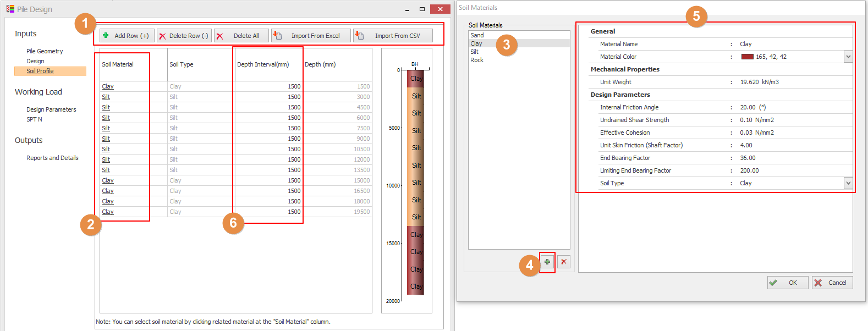Screen dimensions: 868x331
Task: Click the Unit Weight value field
Action: click(x=759, y=82)
